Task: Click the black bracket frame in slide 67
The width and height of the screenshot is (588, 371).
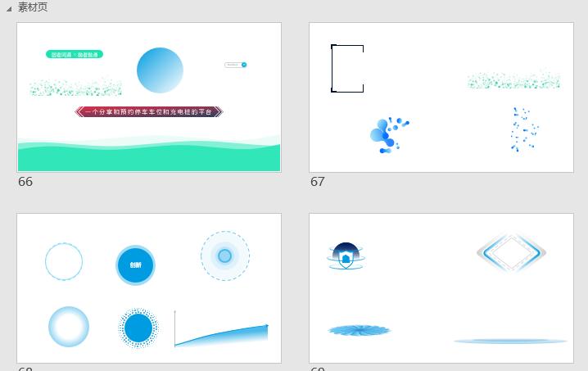Action: click(347, 68)
